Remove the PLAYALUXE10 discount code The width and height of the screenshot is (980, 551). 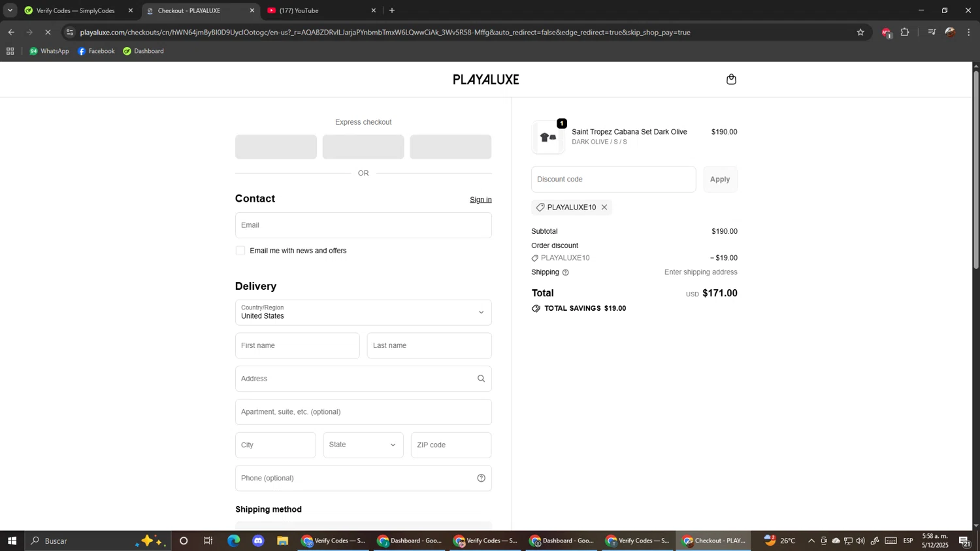click(604, 208)
